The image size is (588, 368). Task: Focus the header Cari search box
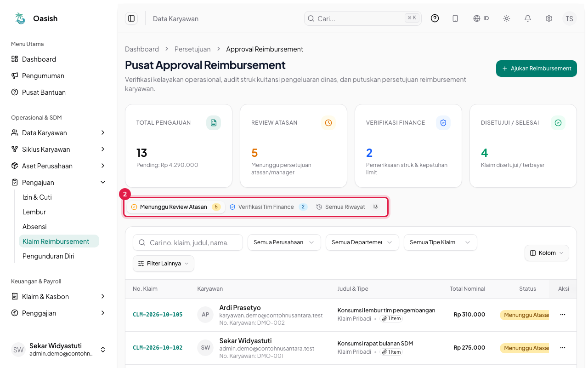pos(362,18)
